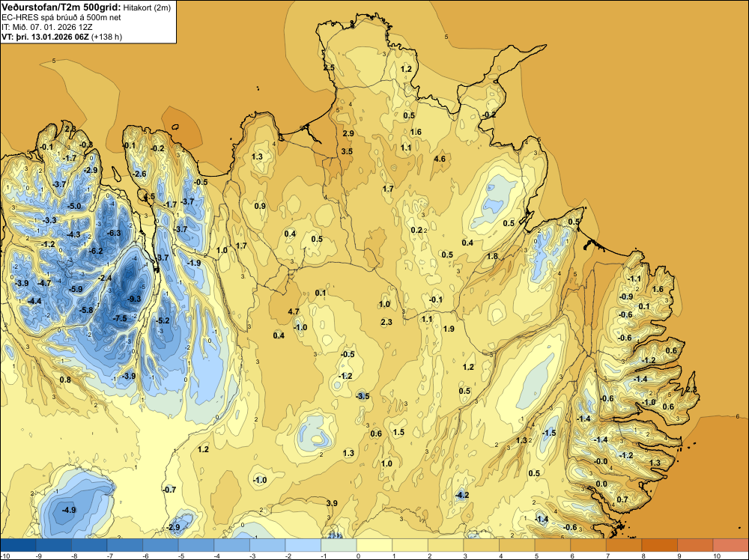Click the 1.8 temperature label
This screenshot has width=749, height=560.
click(x=492, y=256)
